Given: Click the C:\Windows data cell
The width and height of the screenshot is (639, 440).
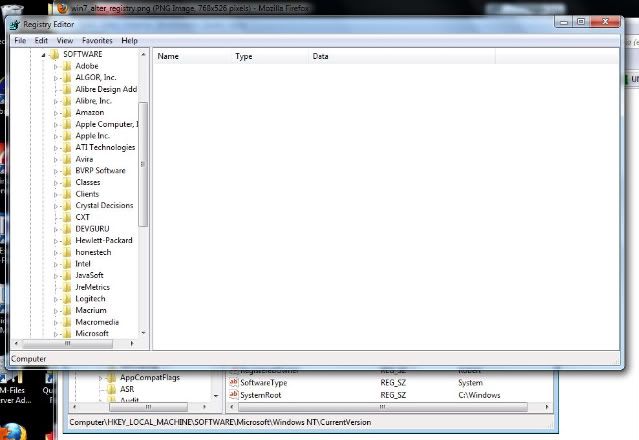Looking at the screenshot, I should tap(479, 395).
